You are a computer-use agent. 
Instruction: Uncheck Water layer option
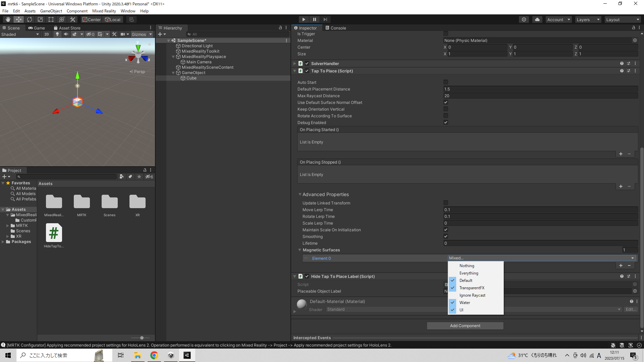[476, 302]
